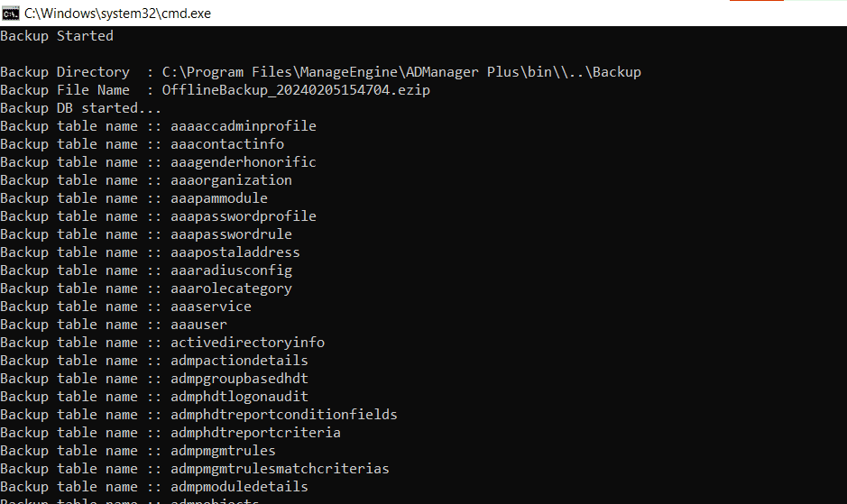Click the admphdtreportconditionfields table entry
The width and height of the screenshot is (847, 504).
click(283, 415)
